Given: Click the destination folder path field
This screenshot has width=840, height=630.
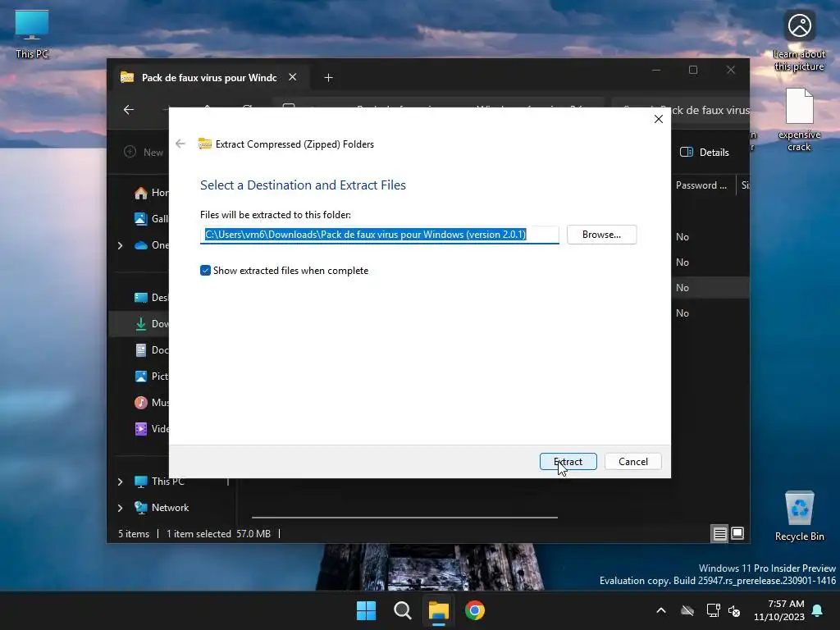Looking at the screenshot, I should pyautogui.click(x=379, y=235).
